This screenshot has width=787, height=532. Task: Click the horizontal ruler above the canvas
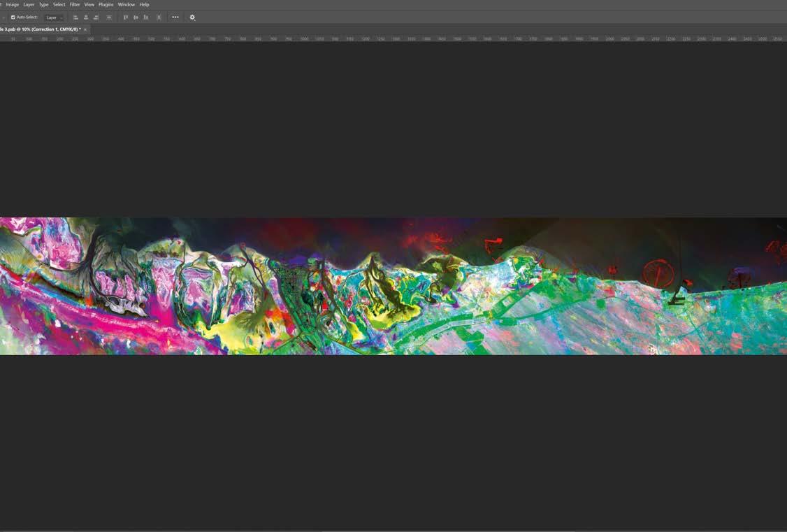tap(393, 38)
